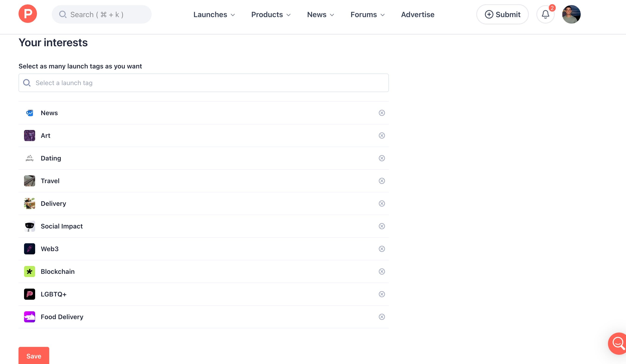Open the notifications bell
Screen dimensions: 626x364
point(545,14)
